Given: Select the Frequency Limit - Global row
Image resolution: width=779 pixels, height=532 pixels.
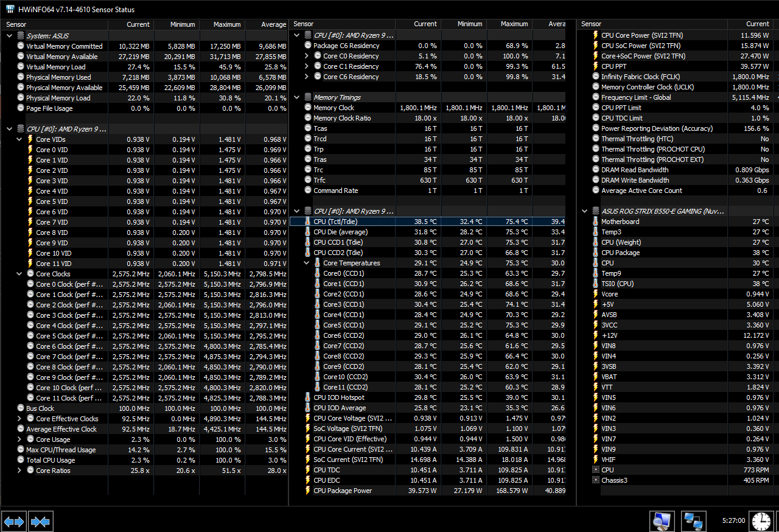Looking at the screenshot, I should click(679, 97).
